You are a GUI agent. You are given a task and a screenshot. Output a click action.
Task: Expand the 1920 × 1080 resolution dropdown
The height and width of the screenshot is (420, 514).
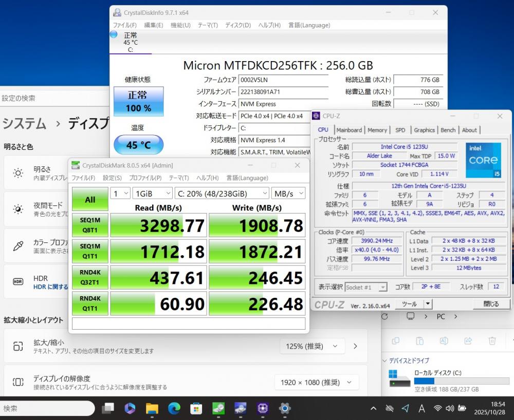pyautogui.click(x=316, y=382)
